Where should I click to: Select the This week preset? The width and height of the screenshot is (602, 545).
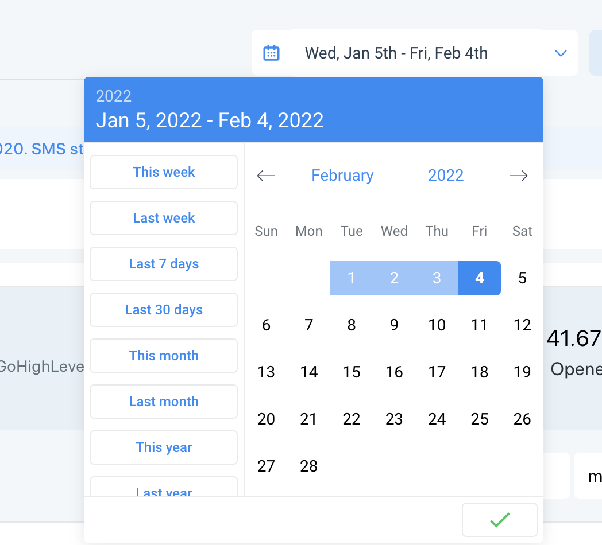click(164, 172)
